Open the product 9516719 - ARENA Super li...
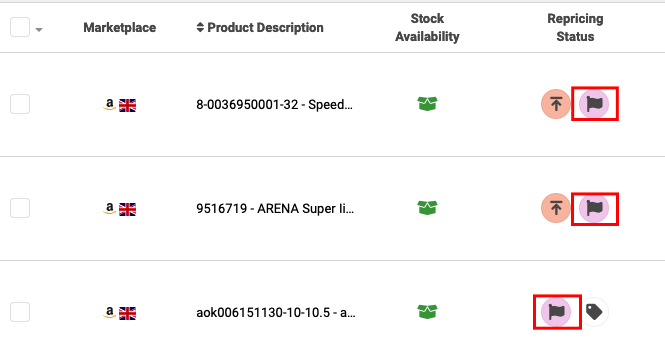665x363 pixels. (x=275, y=209)
